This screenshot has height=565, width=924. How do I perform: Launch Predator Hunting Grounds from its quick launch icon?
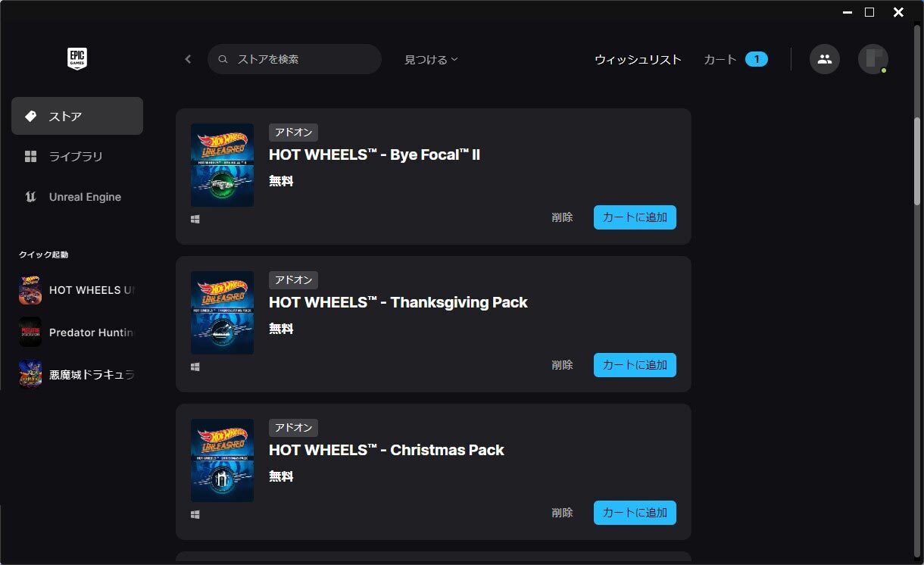[x=30, y=332]
